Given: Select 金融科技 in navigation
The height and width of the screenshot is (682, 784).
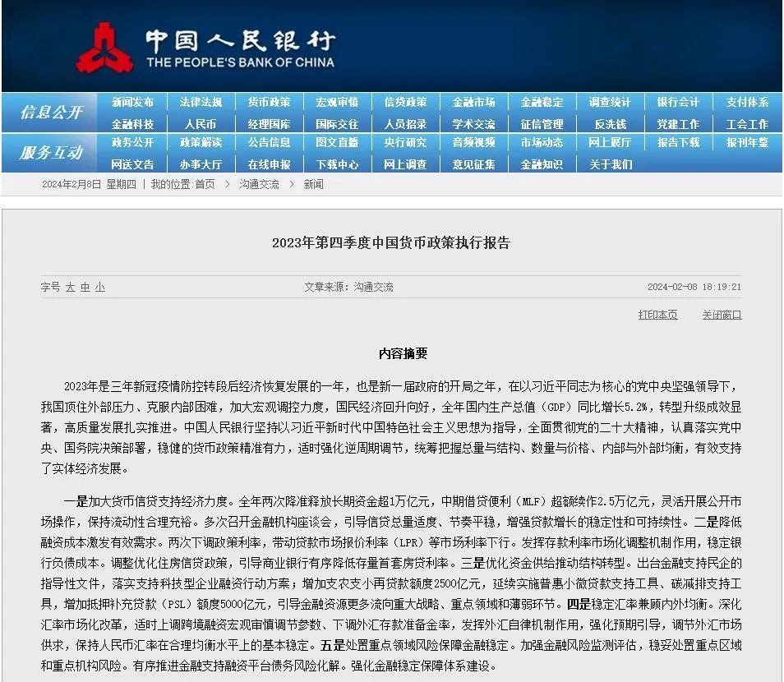Looking at the screenshot, I should [x=132, y=124].
